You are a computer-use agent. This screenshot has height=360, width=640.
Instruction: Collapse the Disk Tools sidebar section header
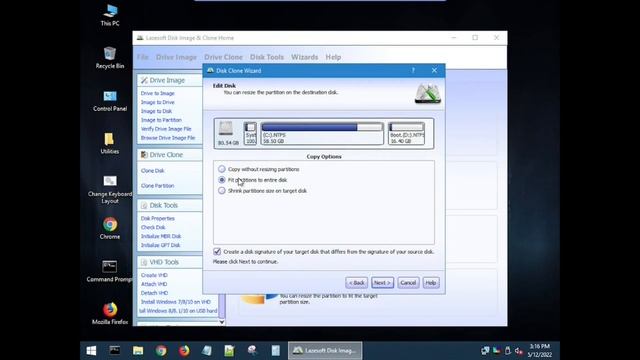click(x=170, y=205)
